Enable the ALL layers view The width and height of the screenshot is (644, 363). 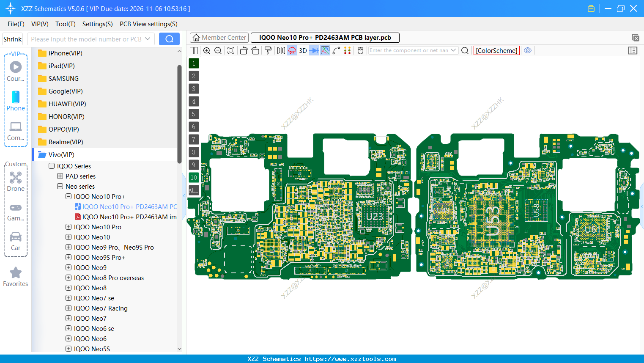193,190
